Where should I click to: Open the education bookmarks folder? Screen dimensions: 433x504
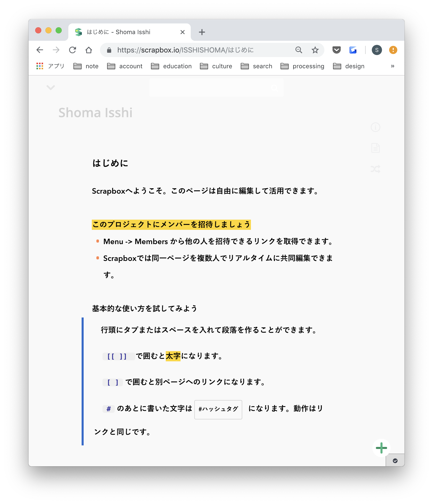(171, 66)
